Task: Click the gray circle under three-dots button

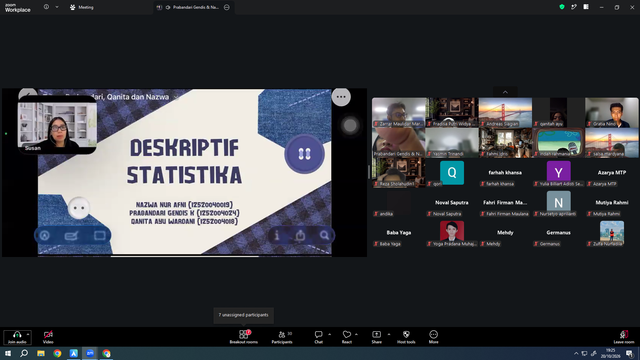Action: (x=350, y=126)
